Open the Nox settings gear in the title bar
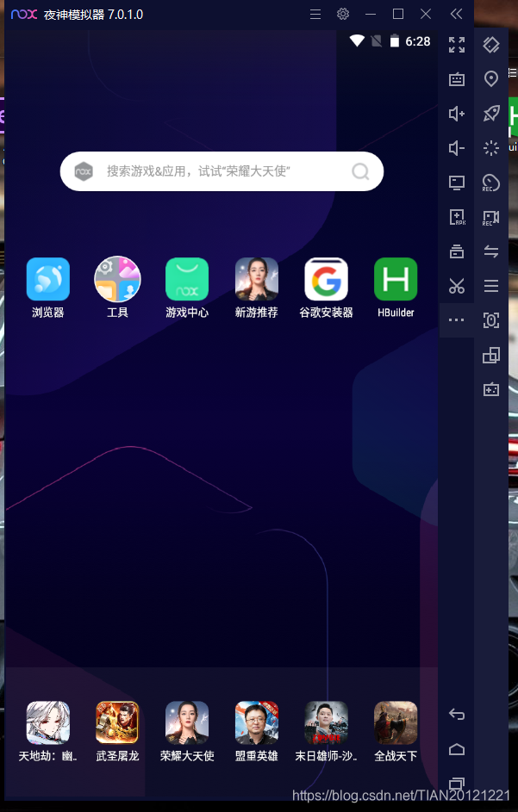Image resolution: width=518 pixels, height=812 pixels. 343,14
